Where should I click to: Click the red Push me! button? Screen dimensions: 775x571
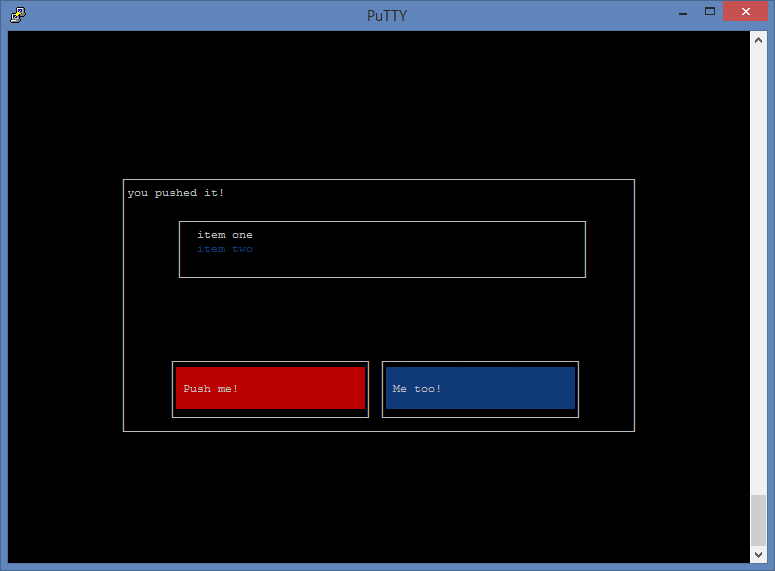pyautogui.click(x=270, y=388)
